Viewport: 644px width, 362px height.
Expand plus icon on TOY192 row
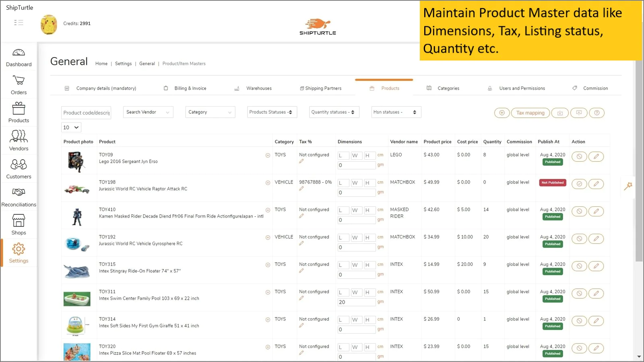pyautogui.click(x=268, y=237)
